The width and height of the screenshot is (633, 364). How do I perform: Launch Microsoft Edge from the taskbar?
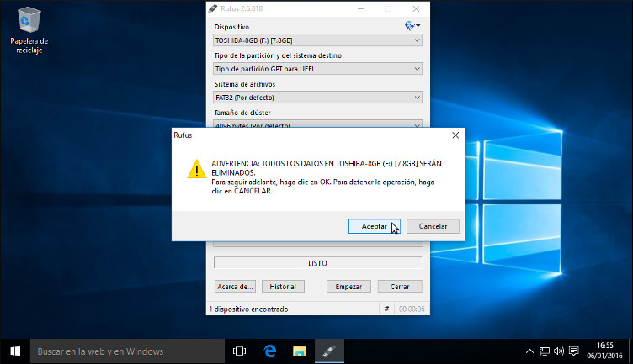point(269,351)
